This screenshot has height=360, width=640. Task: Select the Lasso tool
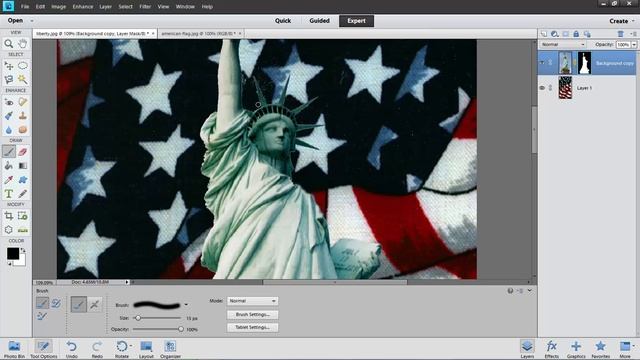pos(9,80)
